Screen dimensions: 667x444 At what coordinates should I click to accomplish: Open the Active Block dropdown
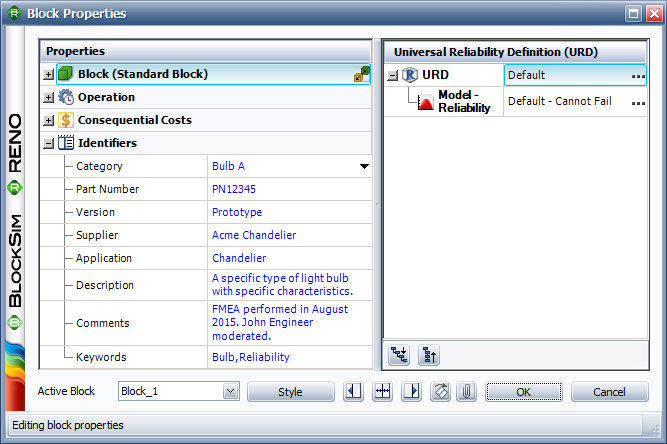coord(230,392)
